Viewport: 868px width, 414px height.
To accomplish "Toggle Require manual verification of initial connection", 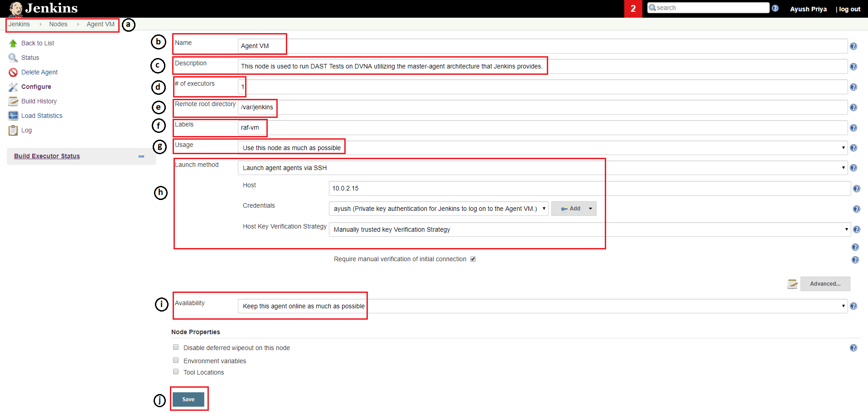I will point(473,259).
